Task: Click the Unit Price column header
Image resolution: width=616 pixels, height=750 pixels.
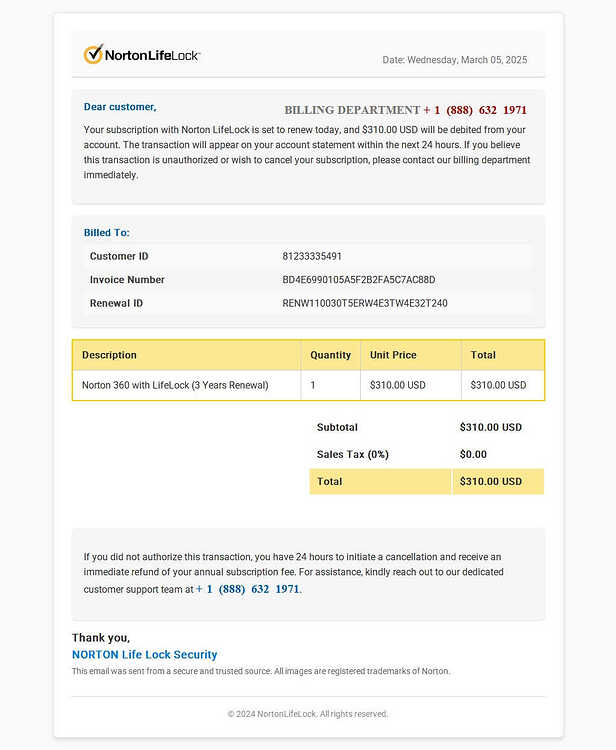Action: click(393, 355)
